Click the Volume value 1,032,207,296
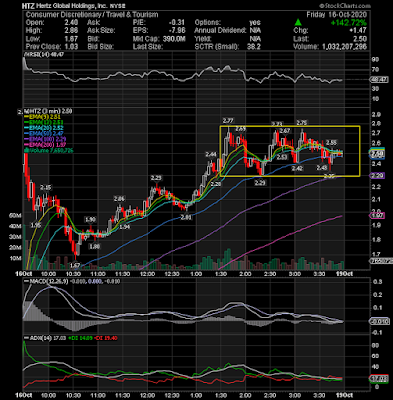The image size is (393, 400). coord(345,47)
